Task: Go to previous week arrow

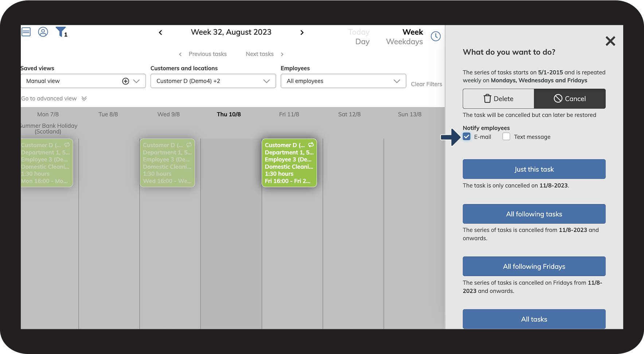Action: tap(160, 32)
